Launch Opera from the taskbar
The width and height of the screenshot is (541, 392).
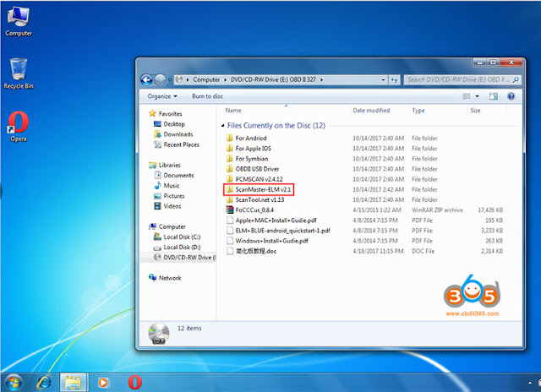click(x=134, y=383)
